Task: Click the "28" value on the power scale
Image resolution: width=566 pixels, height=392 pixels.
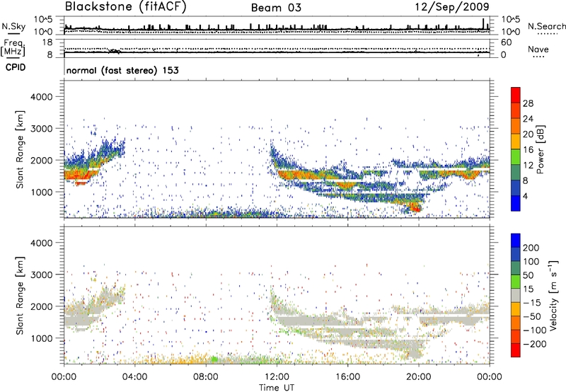Action: click(528, 103)
